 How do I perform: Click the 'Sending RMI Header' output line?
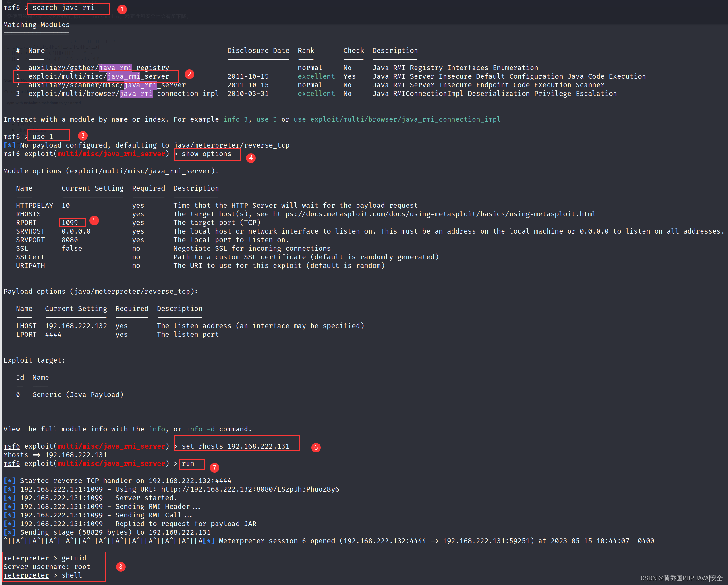[x=102, y=507]
